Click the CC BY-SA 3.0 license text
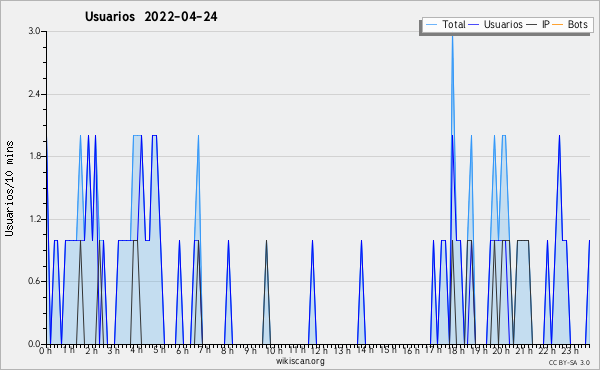The height and width of the screenshot is (370, 600). tap(569, 362)
